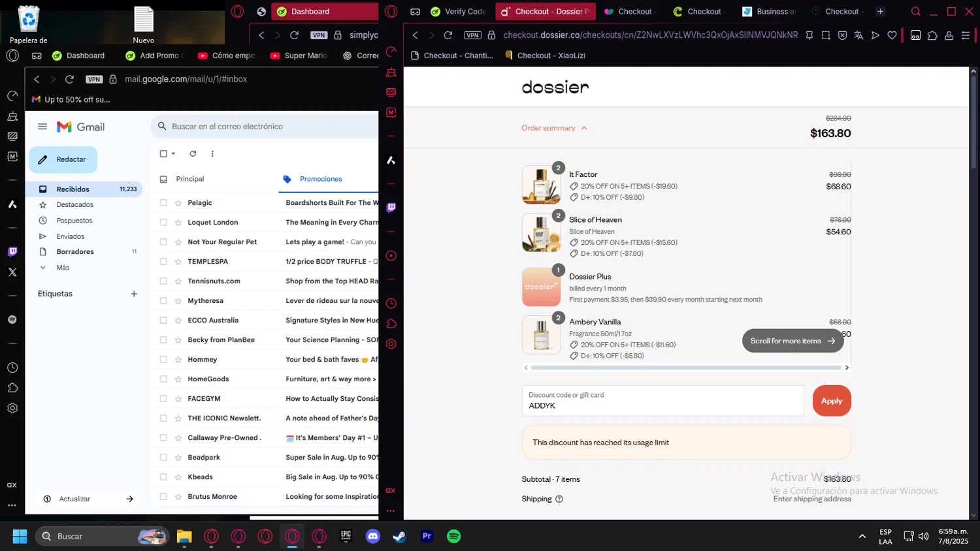Click It Factor product thumbnail
This screenshot has width=980, height=551.
[541, 185]
